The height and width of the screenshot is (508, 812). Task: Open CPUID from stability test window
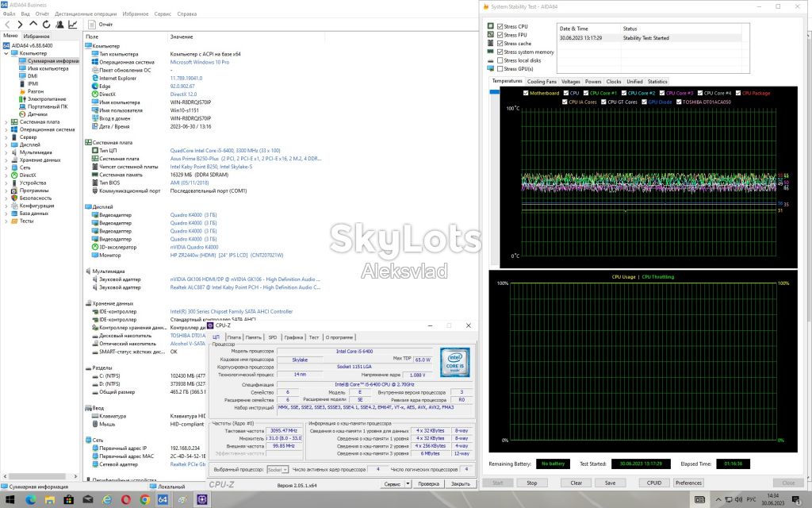click(x=654, y=483)
